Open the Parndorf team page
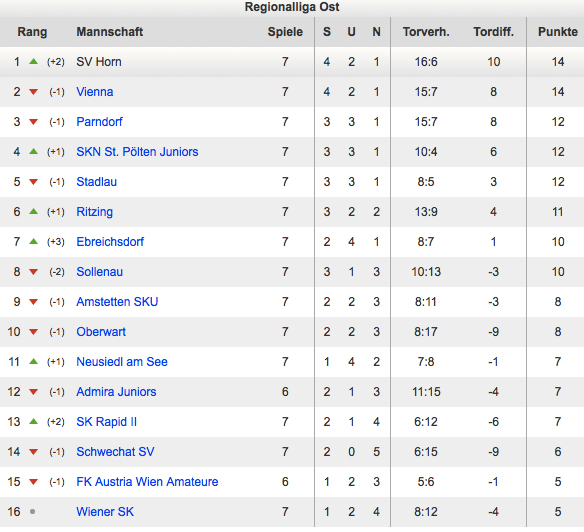 point(99,122)
